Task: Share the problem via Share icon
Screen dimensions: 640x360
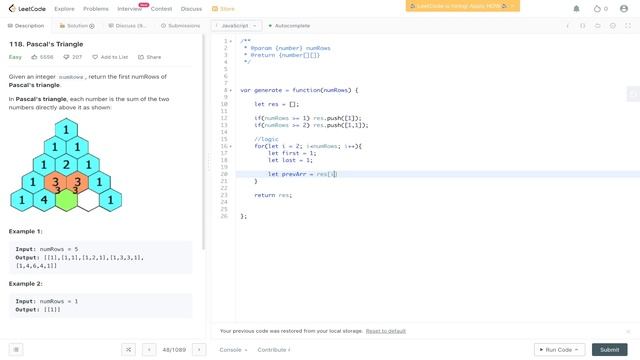Action: [x=149, y=57]
